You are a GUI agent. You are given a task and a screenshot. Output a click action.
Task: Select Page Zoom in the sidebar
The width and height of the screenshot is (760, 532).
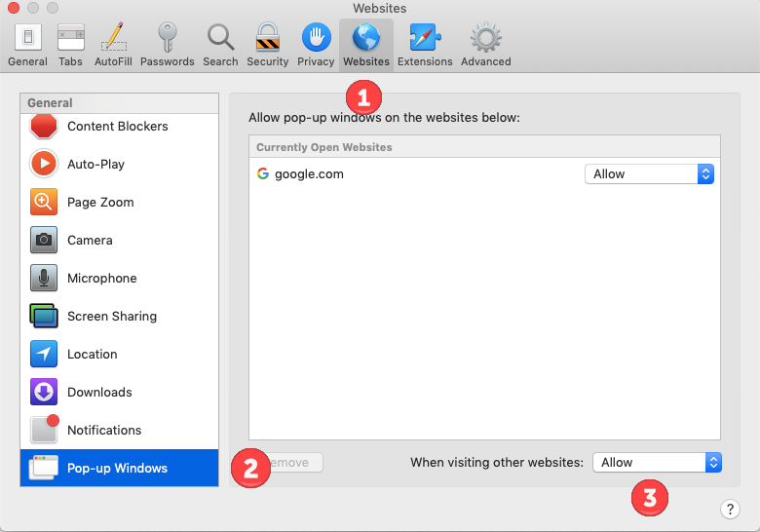click(x=119, y=202)
